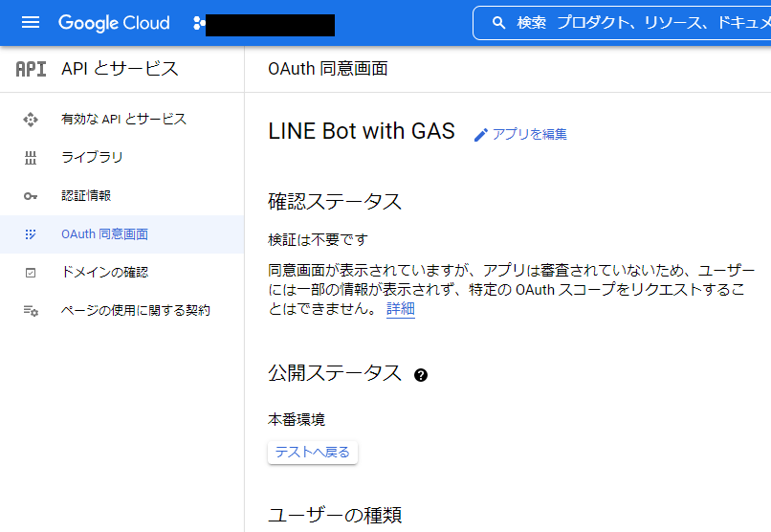Click the Google Cloud logo
The height and width of the screenshot is (532, 771).
[114, 23]
